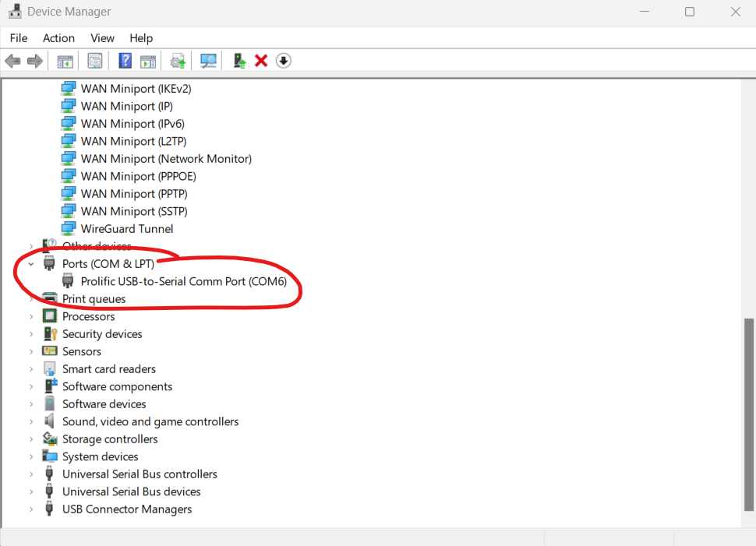Screen dimensions: 756x546
Task: Expand the Other devices chevron
Action: coord(31,246)
